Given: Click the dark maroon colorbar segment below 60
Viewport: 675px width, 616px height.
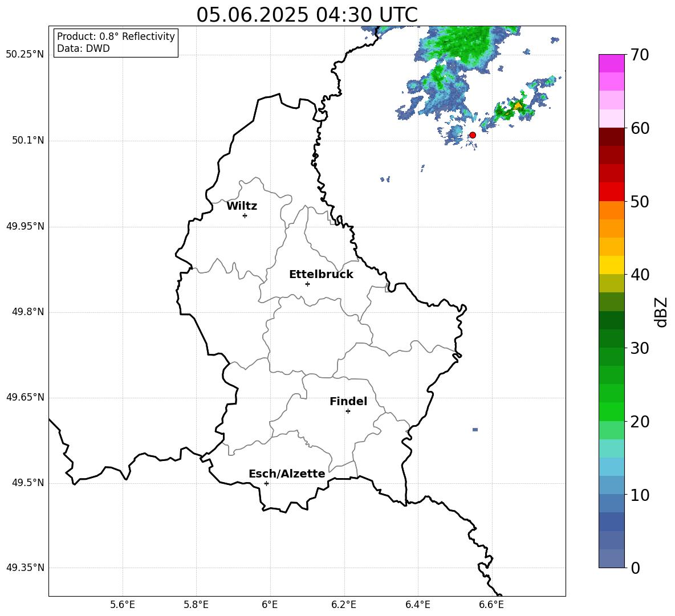Looking at the screenshot, I should click(x=611, y=137).
